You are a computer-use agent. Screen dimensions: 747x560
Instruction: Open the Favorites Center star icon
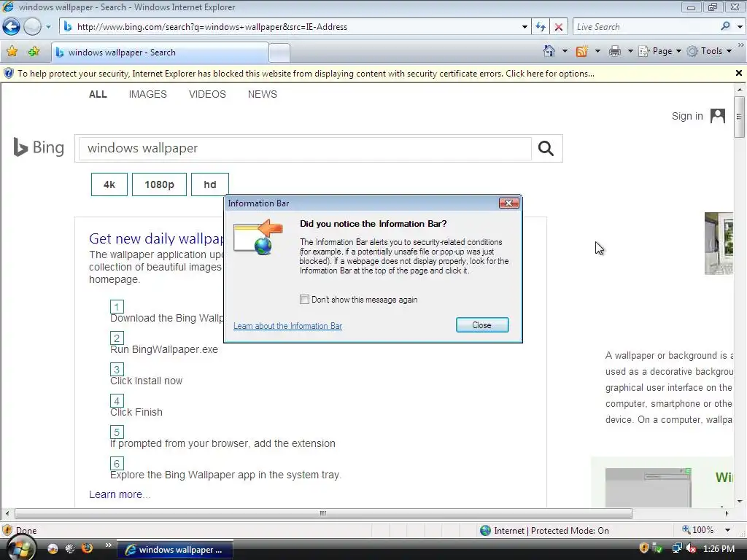[x=12, y=52]
